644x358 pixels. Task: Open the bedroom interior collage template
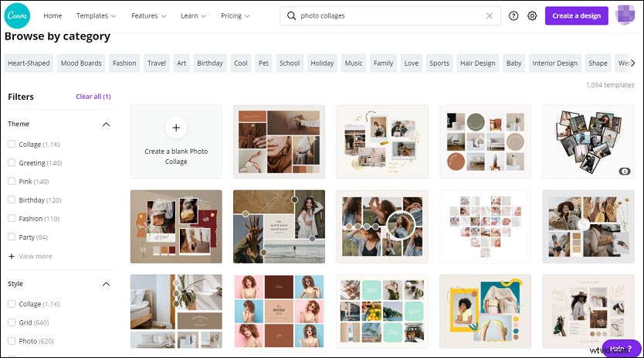[176, 311]
